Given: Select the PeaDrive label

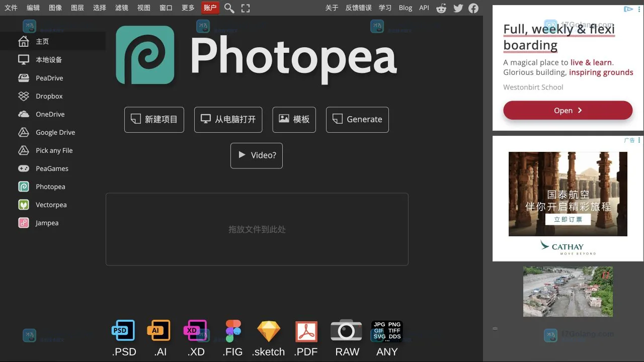Looking at the screenshot, I should [x=49, y=78].
